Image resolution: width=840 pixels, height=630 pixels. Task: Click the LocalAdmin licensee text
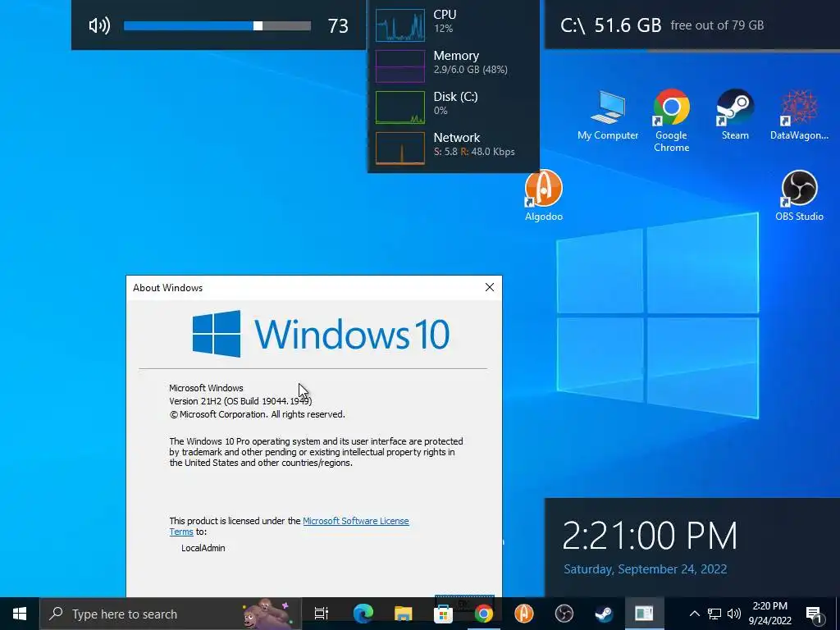coord(203,548)
